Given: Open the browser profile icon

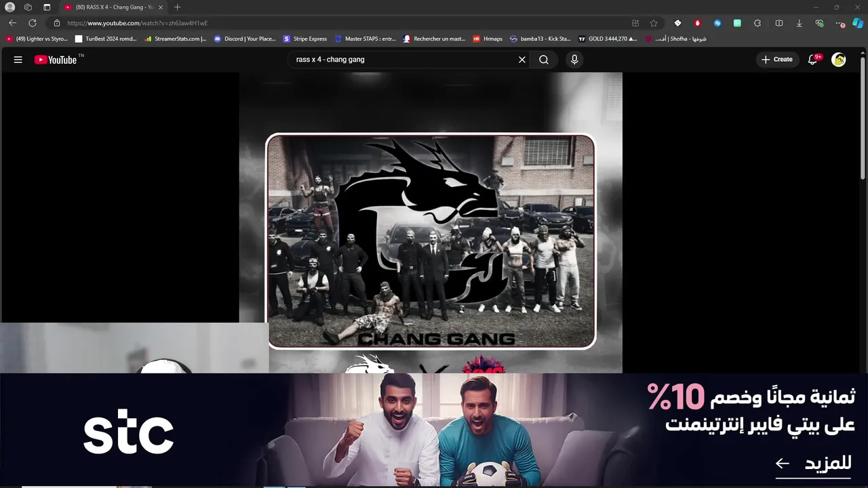Looking at the screenshot, I should (x=9, y=7).
